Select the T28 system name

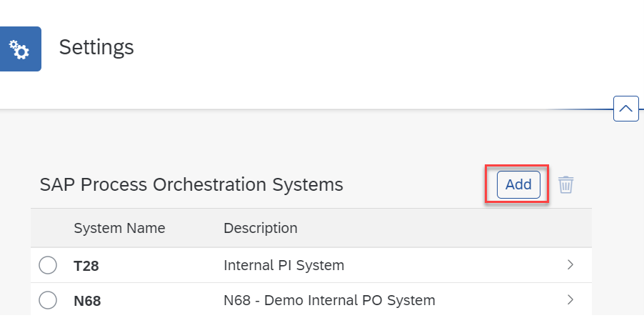[86, 266]
